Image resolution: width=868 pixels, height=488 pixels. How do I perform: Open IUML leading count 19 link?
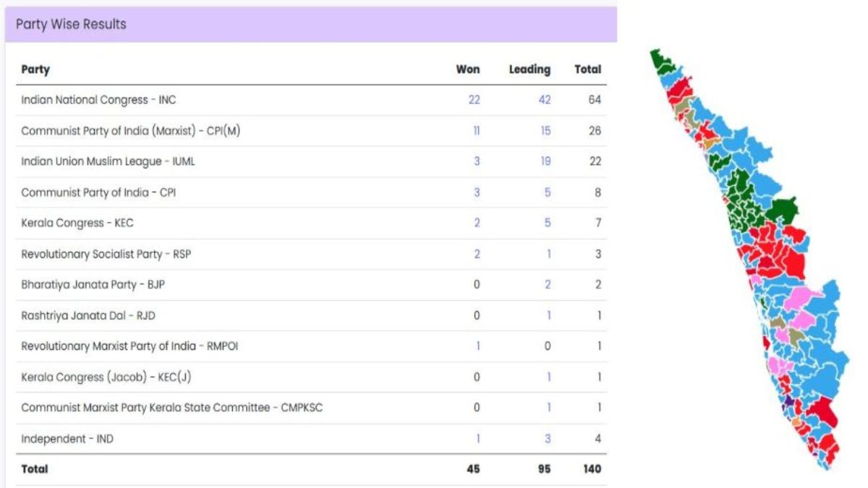click(x=545, y=161)
